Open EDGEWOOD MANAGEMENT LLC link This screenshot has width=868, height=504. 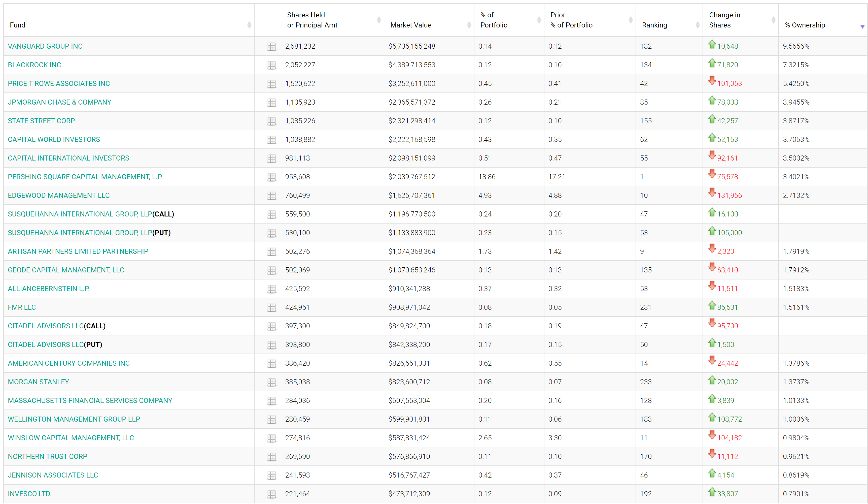click(x=59, y=195)
